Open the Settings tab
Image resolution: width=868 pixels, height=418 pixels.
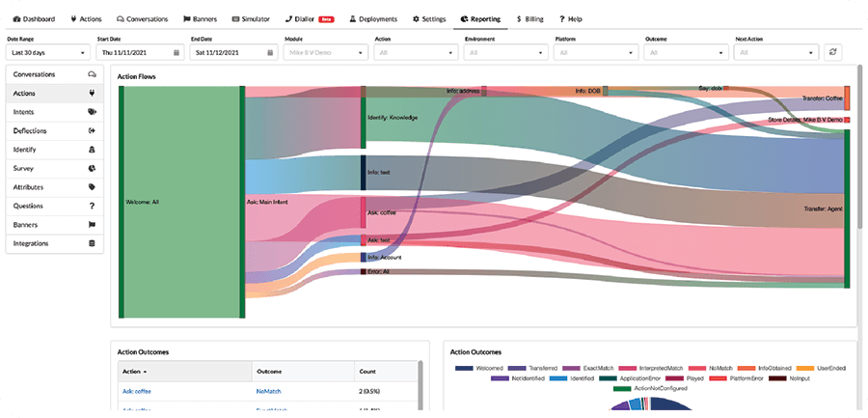click(x=429, y=19)
